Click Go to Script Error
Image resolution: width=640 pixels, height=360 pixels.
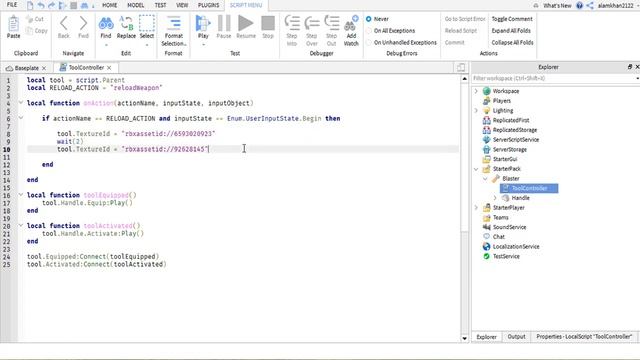[x=465, y=19]
